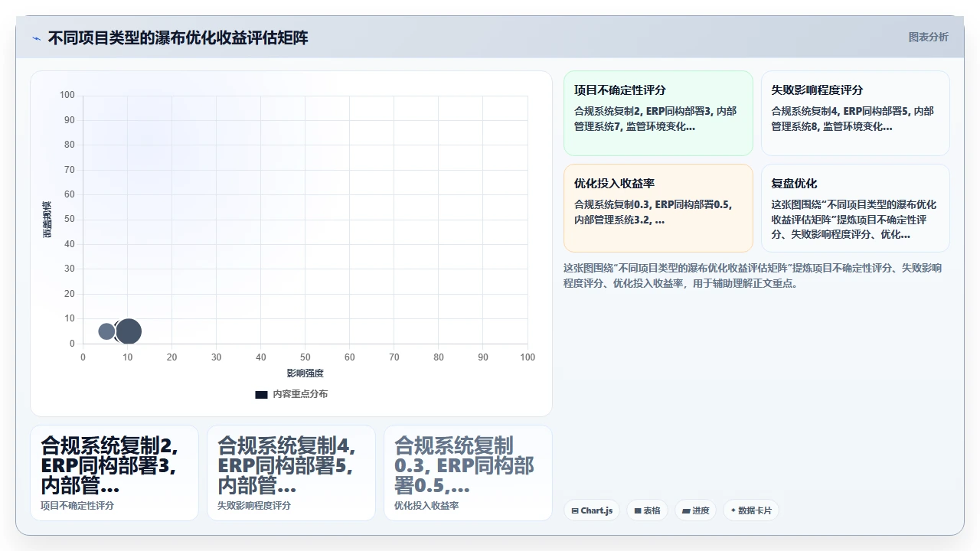The height and width of the screenshot is (551, 980).
Task: Click the lightning icon beside the title
Action: (x=36, y=38)
